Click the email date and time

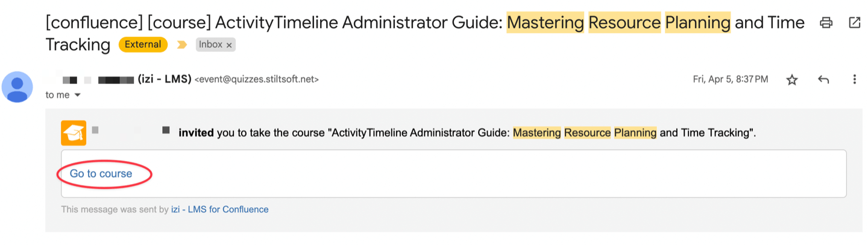pos(731,79)
